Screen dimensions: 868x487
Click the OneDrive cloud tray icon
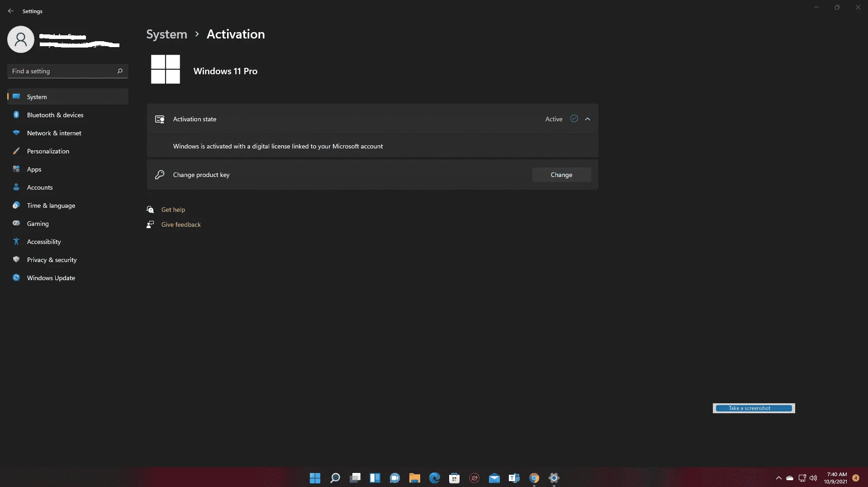[x=790, y=478]
